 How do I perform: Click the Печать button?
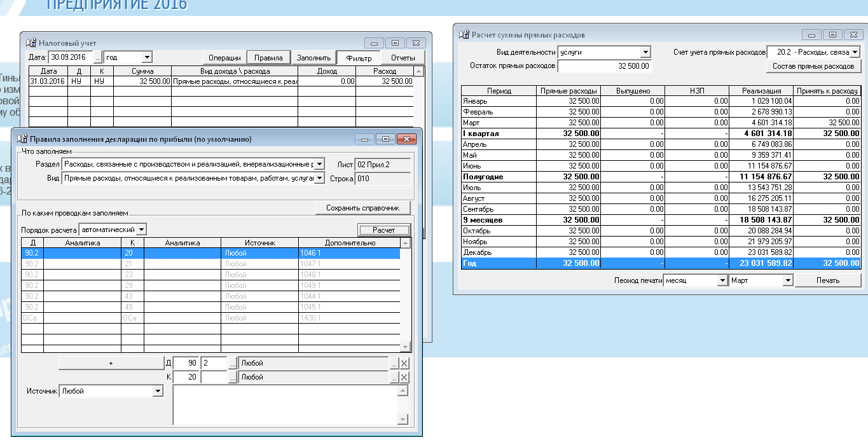coord(828,280)
